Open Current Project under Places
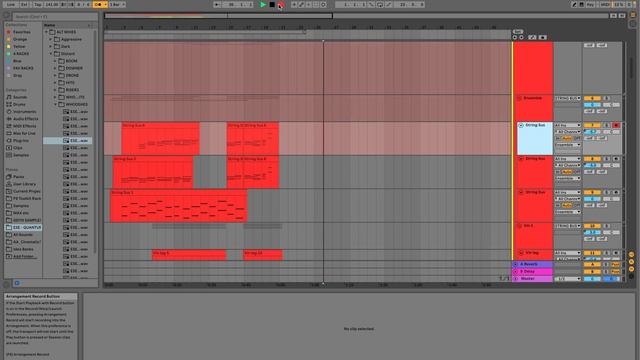Image resolution: width=640 pixels, height=360 pixels. click(27, 191)
